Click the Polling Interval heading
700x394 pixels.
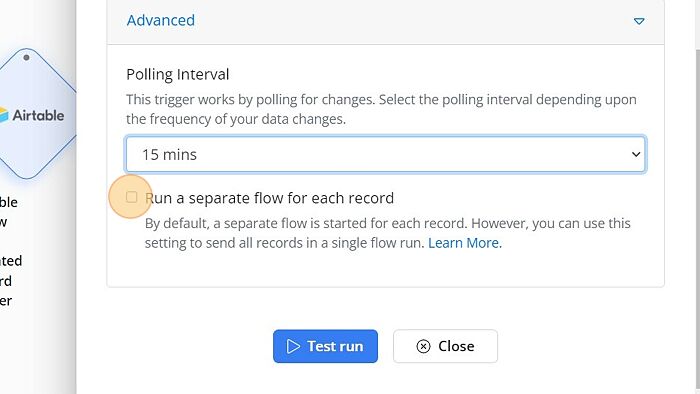(178, 74)
